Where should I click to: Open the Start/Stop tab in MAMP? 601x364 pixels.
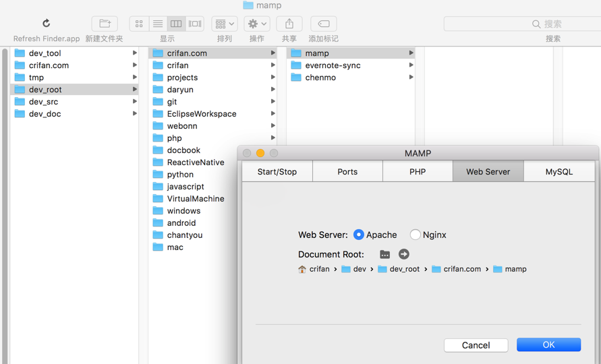277,172
